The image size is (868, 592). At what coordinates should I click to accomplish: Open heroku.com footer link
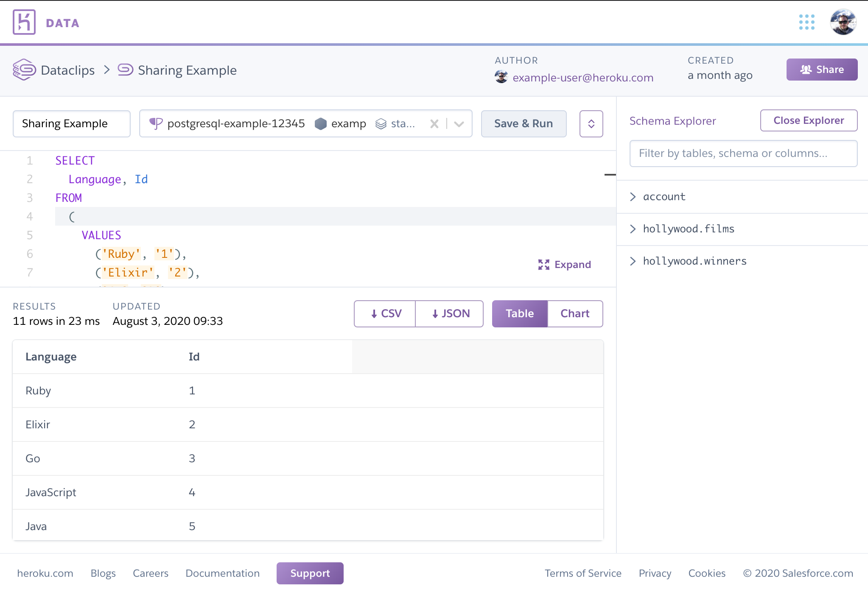click(45, 573)
